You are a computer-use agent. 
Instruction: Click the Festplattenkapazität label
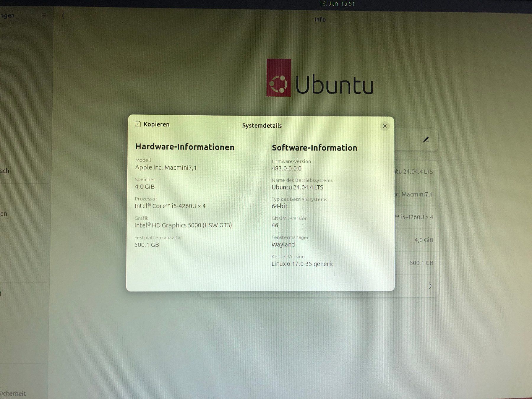(x=158, y=237)
